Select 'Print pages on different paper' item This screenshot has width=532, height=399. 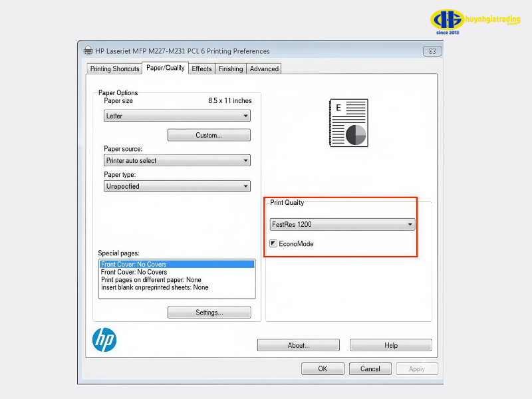click(x=151, y=280)
